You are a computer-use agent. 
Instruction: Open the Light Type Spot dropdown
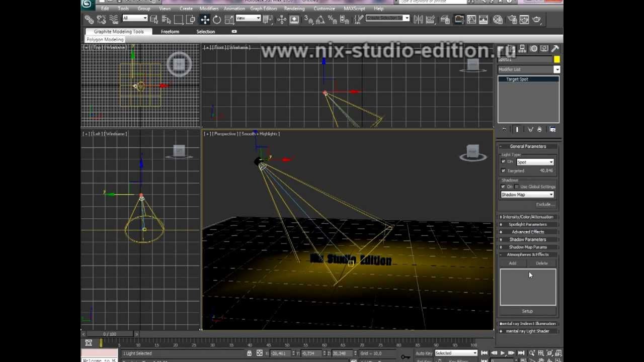pos(535,162)
